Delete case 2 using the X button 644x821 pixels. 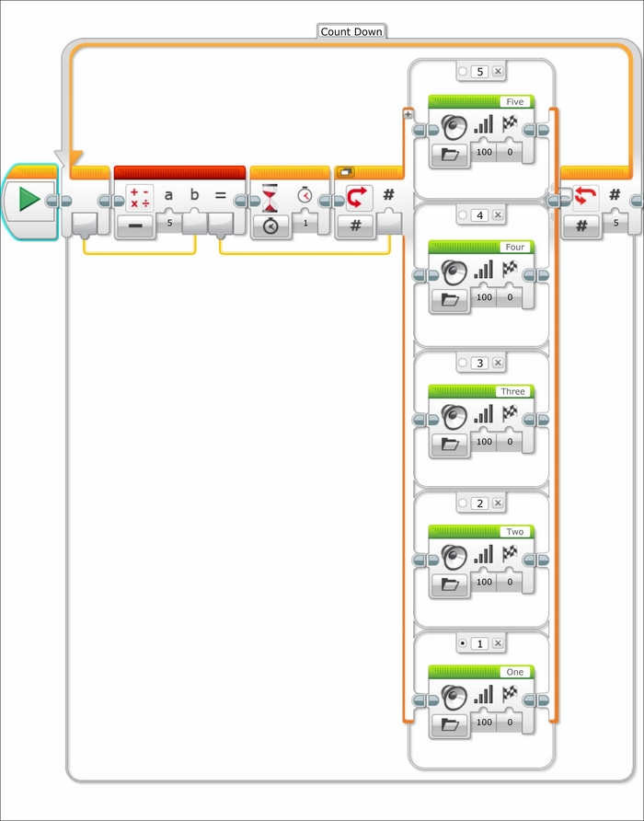click(498, 503)
